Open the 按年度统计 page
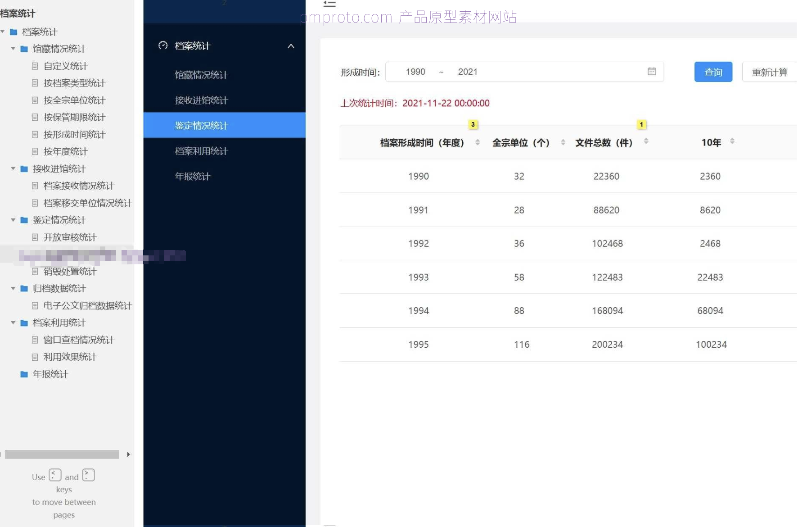The height and width of the screenshot is (527, 812). (x=65, y=151)
